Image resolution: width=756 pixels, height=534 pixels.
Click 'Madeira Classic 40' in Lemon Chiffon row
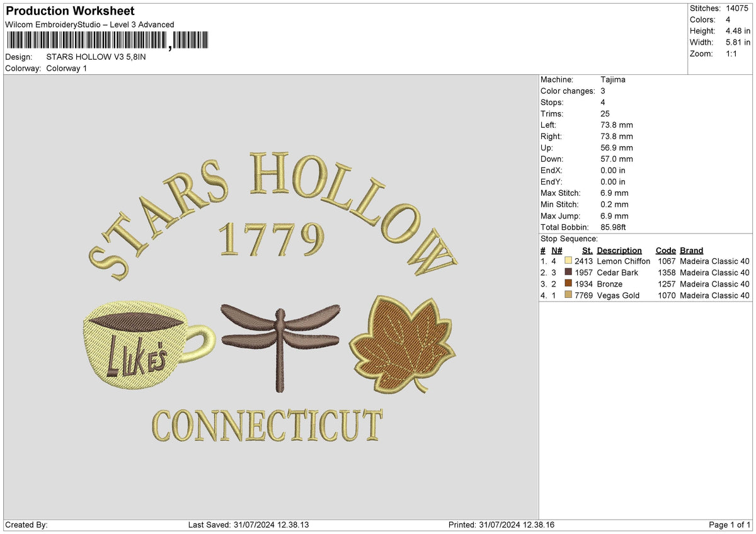click(715, 261)
